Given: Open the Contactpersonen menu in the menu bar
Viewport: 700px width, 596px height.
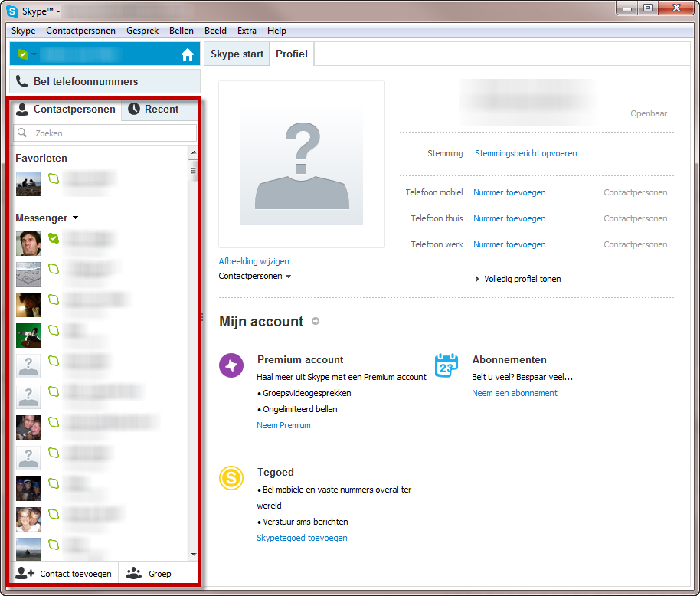Looking at the screenshot, I should (81, 31).
